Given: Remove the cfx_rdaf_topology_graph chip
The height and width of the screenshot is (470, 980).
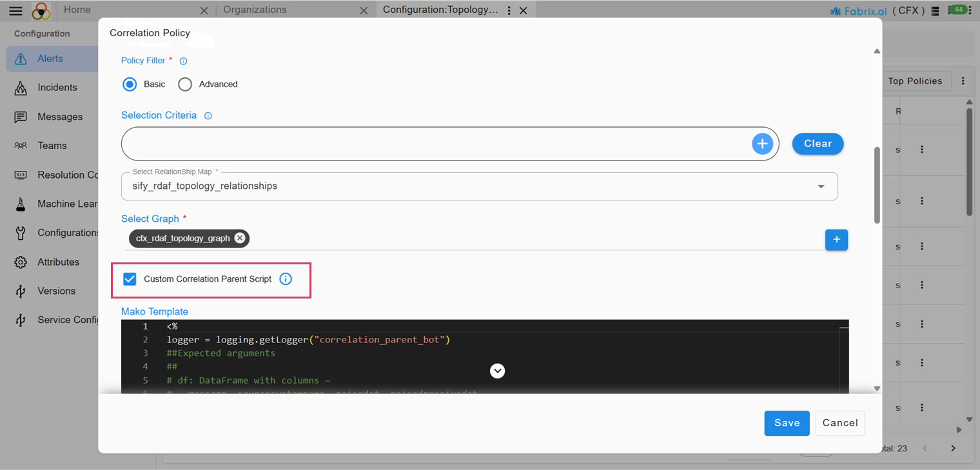Looking at the screenshot, I should [x=240, y=238].
